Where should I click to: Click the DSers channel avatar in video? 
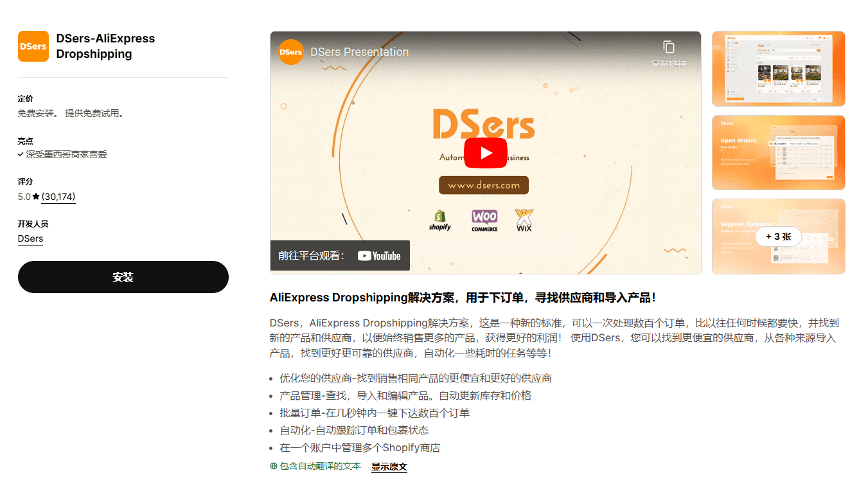point(291,52)
